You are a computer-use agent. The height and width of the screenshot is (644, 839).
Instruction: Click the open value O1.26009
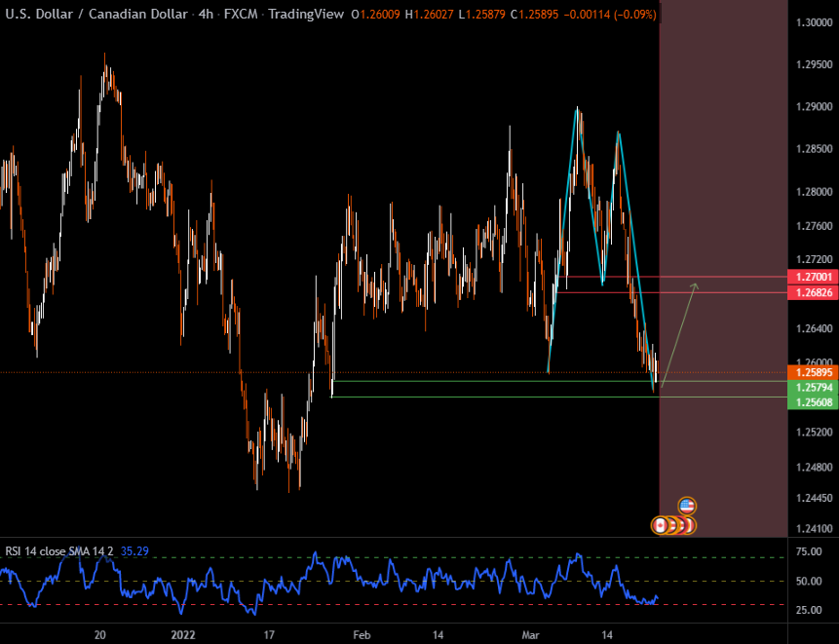tap(375, 15)
